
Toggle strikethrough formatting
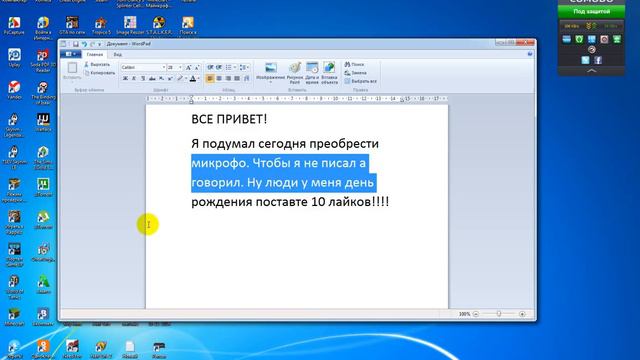[x=152, y=78]
